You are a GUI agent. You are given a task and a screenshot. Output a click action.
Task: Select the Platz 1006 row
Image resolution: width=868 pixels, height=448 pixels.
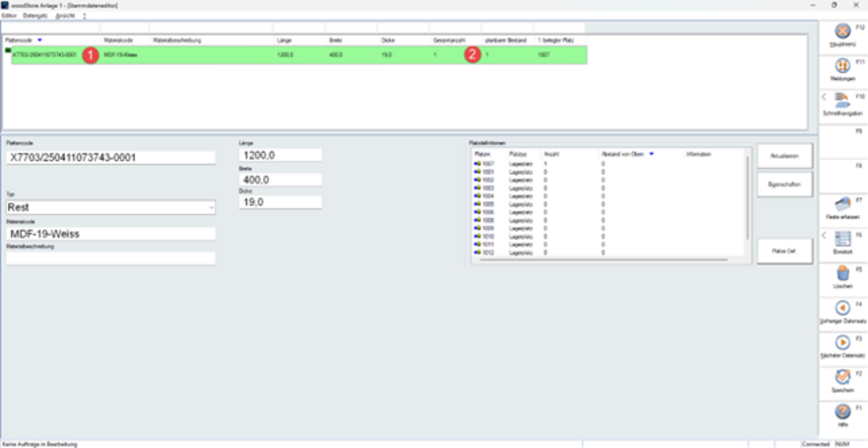609,212
